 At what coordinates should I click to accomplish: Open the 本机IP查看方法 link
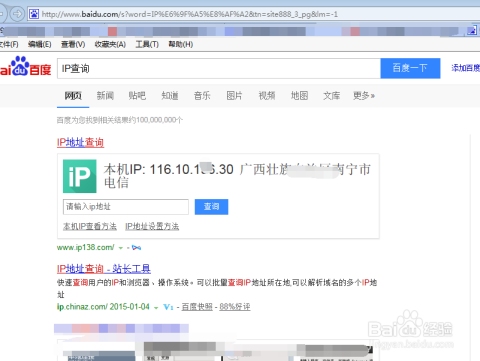pyautogui.click(x=90, y=226)
